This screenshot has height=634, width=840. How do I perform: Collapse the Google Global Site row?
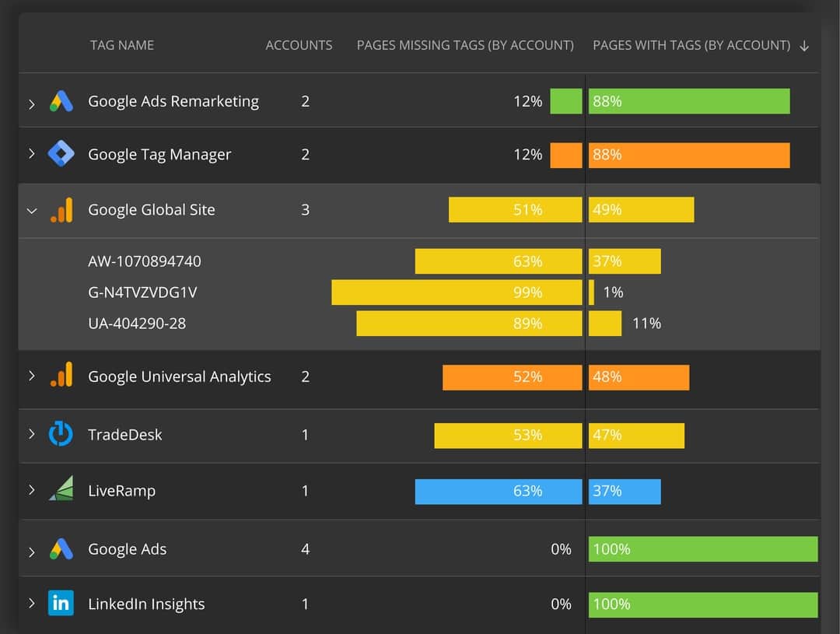(x=32, y=211)
